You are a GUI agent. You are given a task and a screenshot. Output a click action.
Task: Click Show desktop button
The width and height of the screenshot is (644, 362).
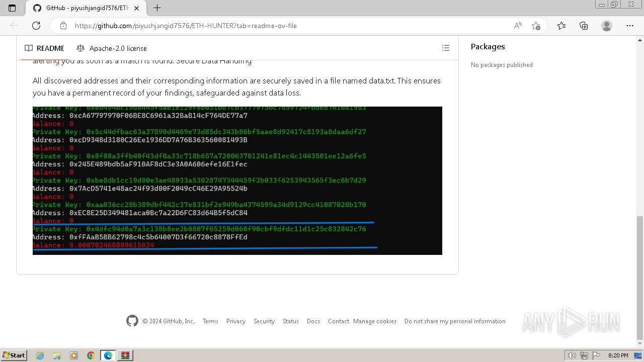(x=638, y=355)
